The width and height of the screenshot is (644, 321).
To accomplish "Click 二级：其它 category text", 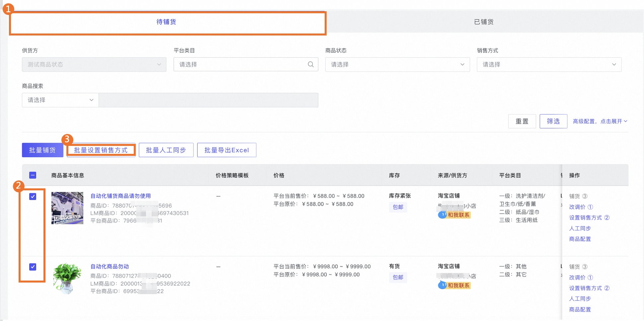I will click(x=513, y=274).
